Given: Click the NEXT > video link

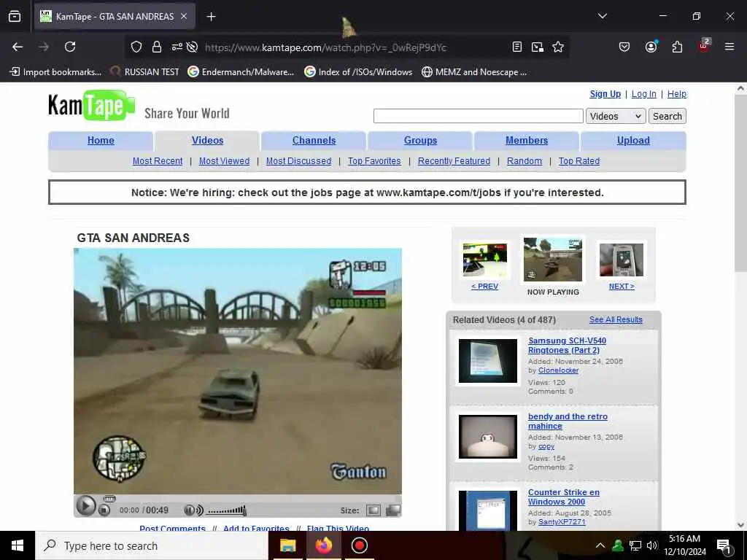Looking at the screenshot, I should [x=622, y=286].
